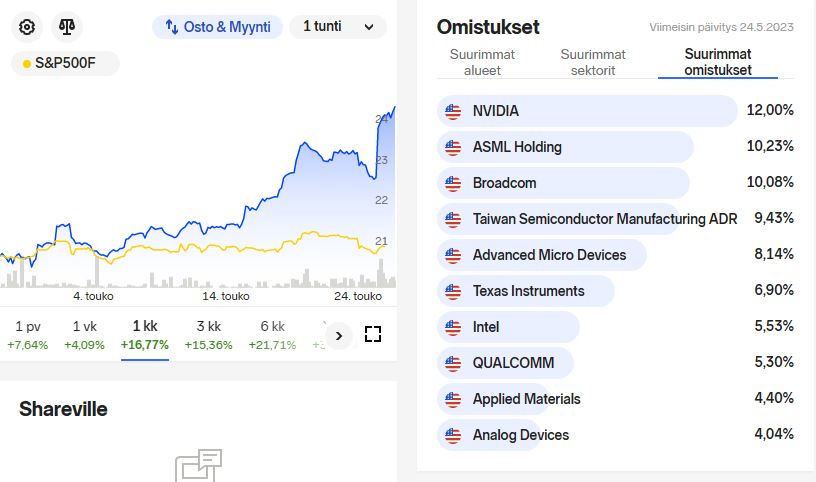This screenshot has height=482, width=816.
Task: Click the compare scales icon
Action: click(67, 27)
